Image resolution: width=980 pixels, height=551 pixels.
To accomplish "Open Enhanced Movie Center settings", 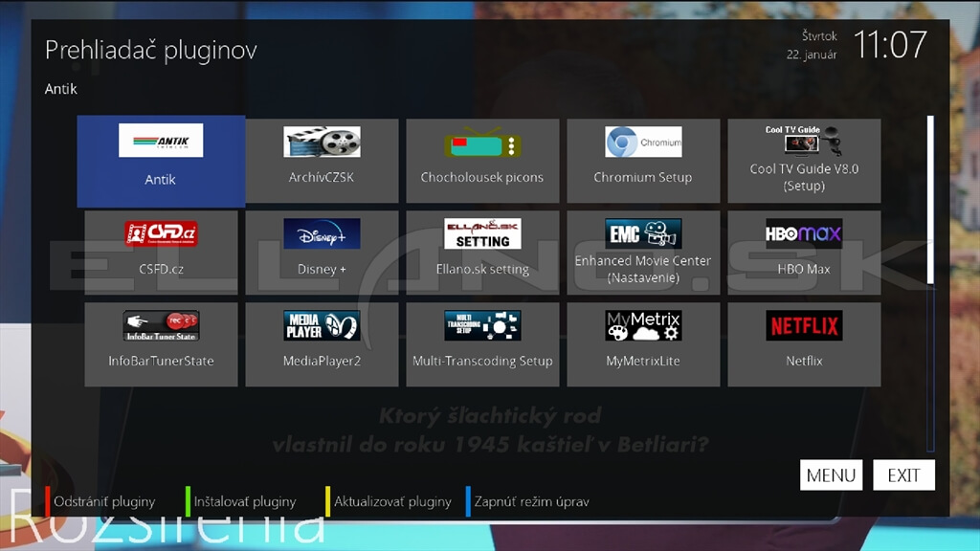I will (x=643, y=253).
